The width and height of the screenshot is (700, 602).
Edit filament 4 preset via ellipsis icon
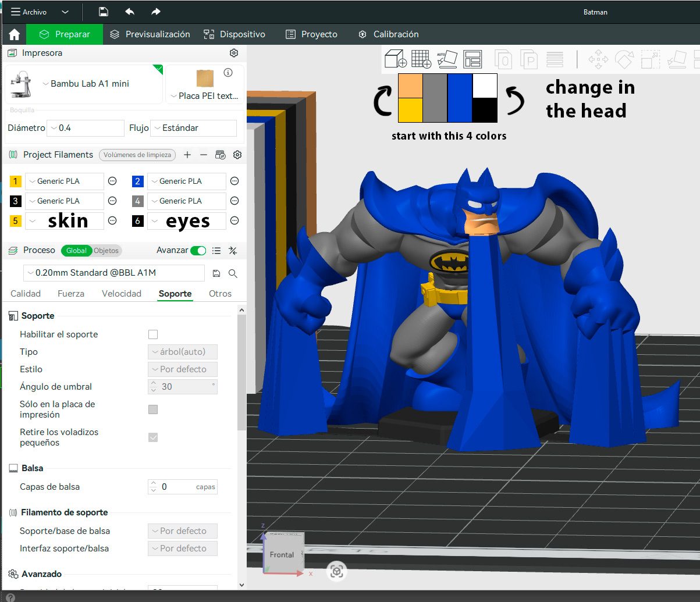coord(234,201)
